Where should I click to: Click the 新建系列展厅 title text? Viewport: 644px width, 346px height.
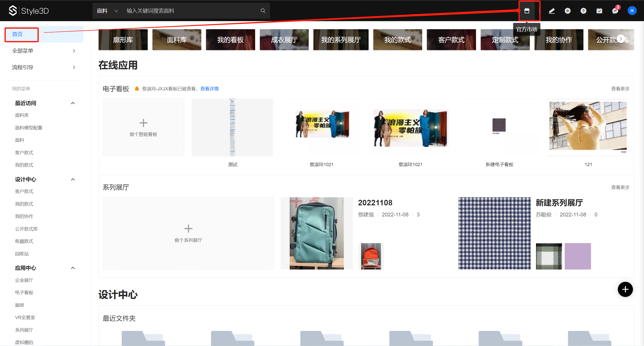tap(559, 203)
